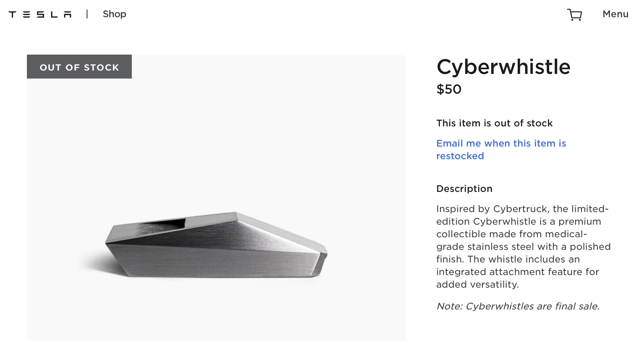
Task: Click the $50 price text
Action: click(449, 89)
